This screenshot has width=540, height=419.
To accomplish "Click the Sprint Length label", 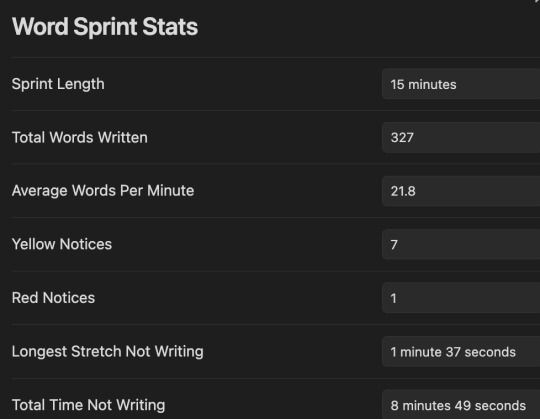I will point(58,84).
